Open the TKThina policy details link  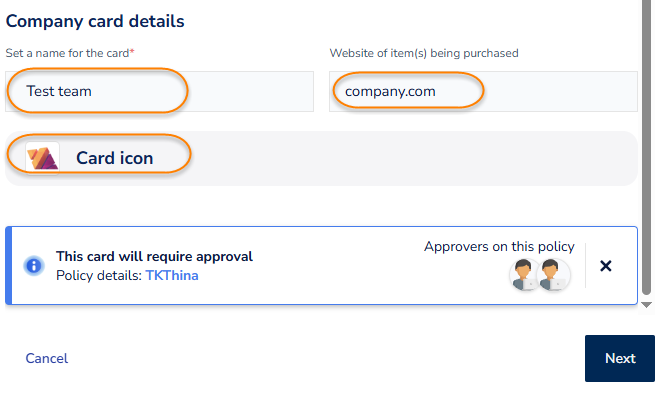[172, 276]
